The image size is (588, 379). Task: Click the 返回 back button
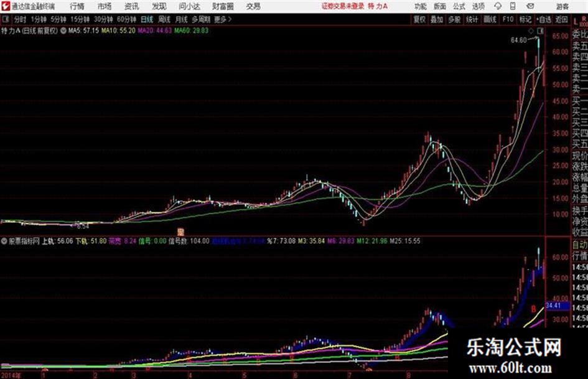click(x=561, y=19)
